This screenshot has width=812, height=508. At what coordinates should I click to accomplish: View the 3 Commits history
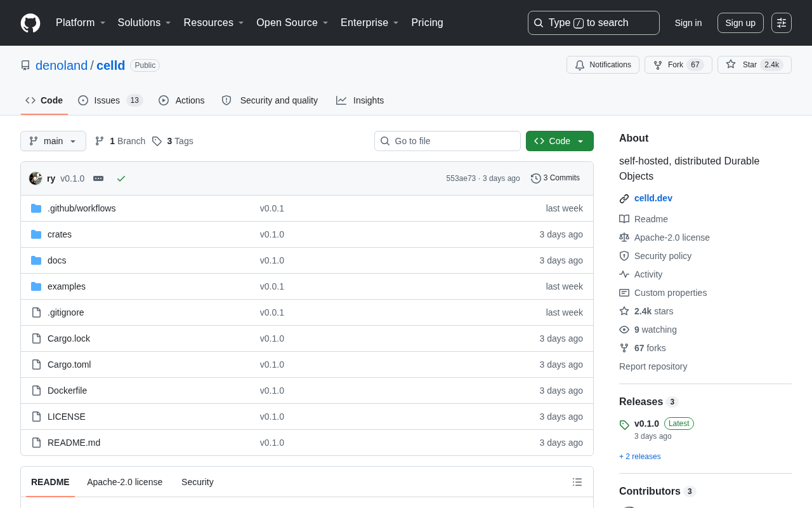(555, 178)
